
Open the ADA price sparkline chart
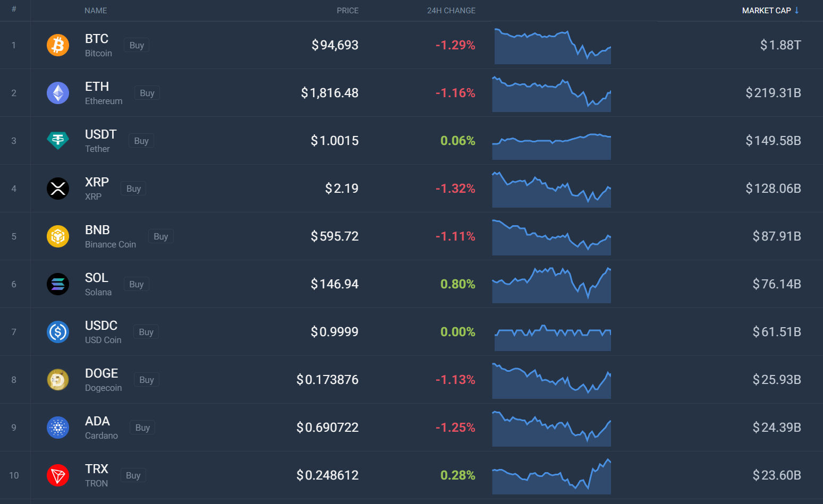click(x=552, y=429)
